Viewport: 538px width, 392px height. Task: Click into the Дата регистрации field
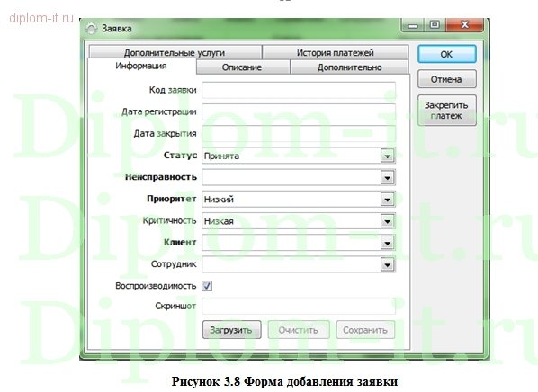299,111
